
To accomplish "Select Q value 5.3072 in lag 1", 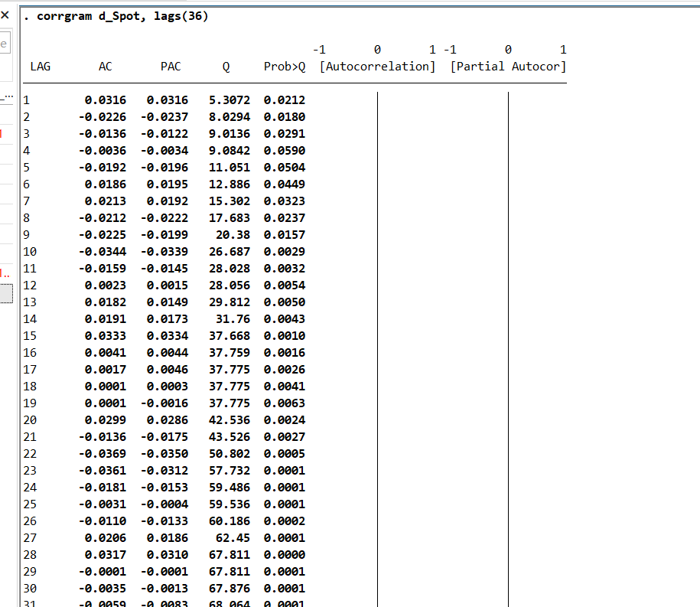I will pyautogui.click(x=230, y=100).
